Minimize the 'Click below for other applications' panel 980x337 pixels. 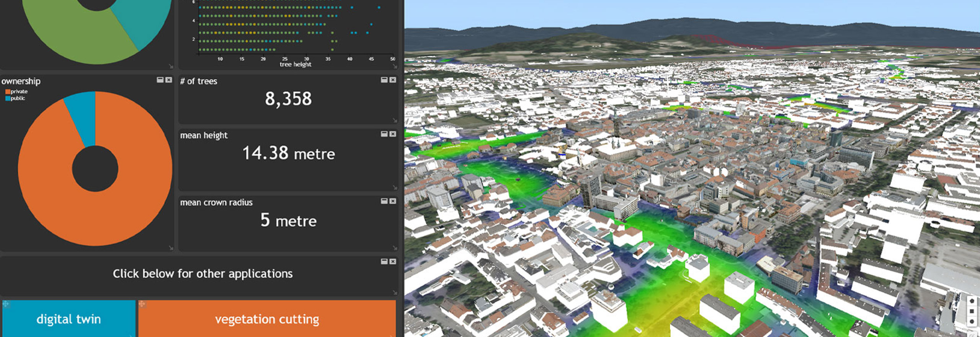click(x=384, y=261)
